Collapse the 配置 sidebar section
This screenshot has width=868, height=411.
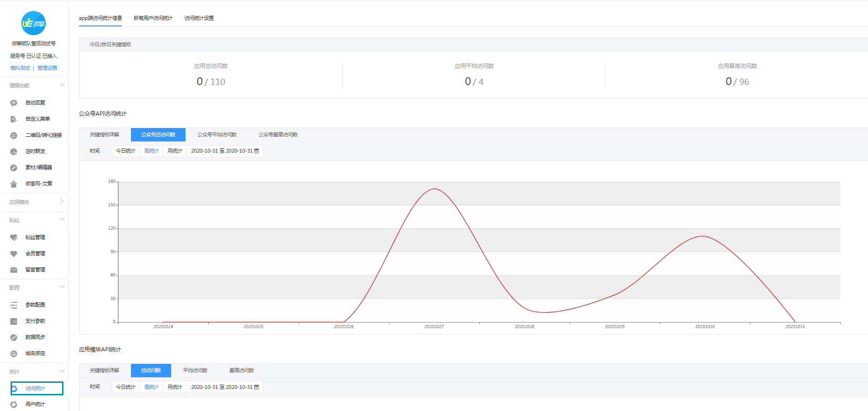[62, 287]
